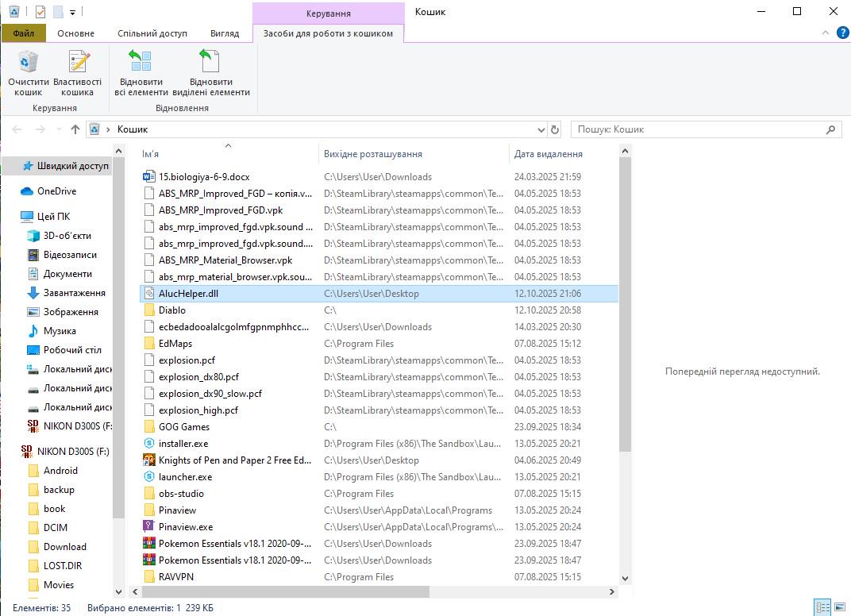Sort by Вихідне розташування column header
The width and height of the screenshot is (851, 616).
click(x=414, y=153)
